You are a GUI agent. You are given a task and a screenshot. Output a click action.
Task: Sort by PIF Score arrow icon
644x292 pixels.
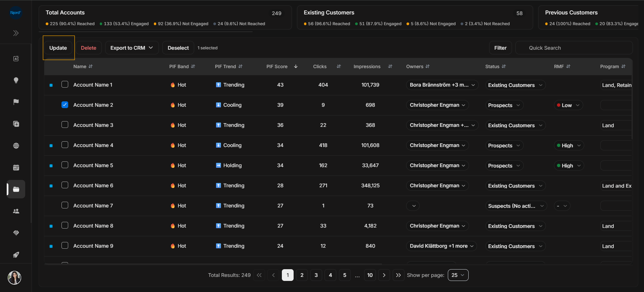296,66
